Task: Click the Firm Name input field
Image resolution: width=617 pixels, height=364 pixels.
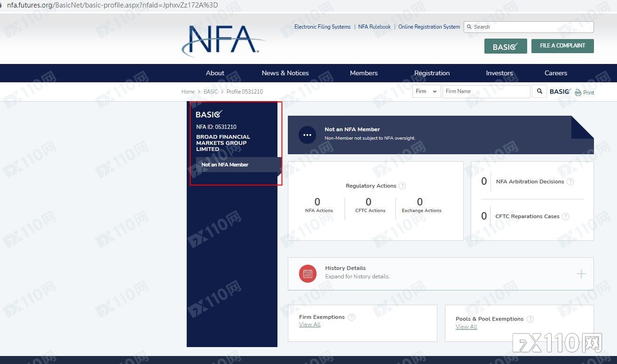Action: (486, 92)
